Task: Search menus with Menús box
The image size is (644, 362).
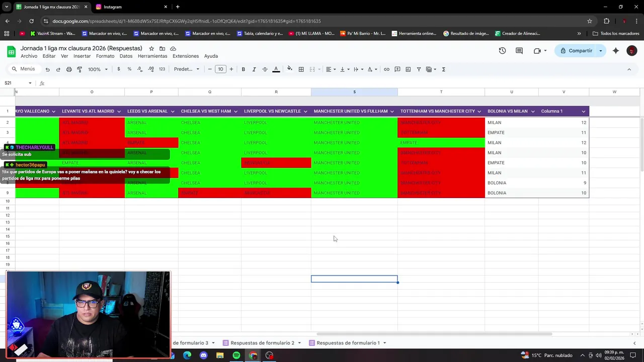Action: [24, 69]
